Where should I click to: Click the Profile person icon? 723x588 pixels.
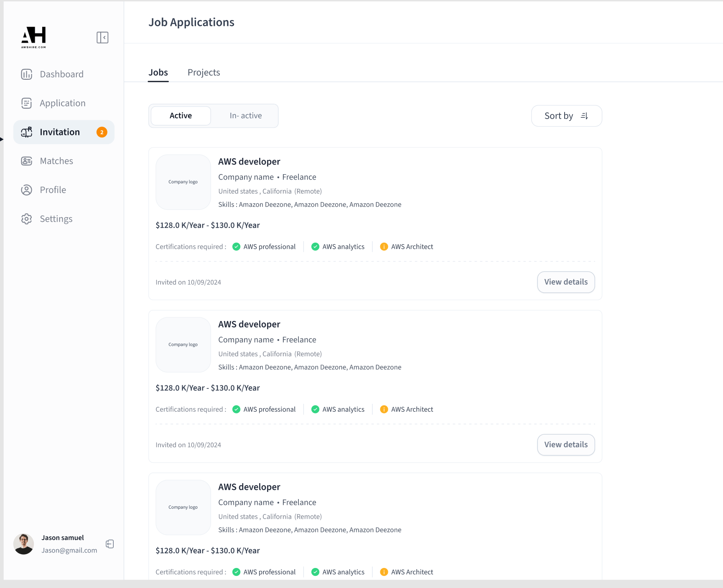click(x=27, y=190)
